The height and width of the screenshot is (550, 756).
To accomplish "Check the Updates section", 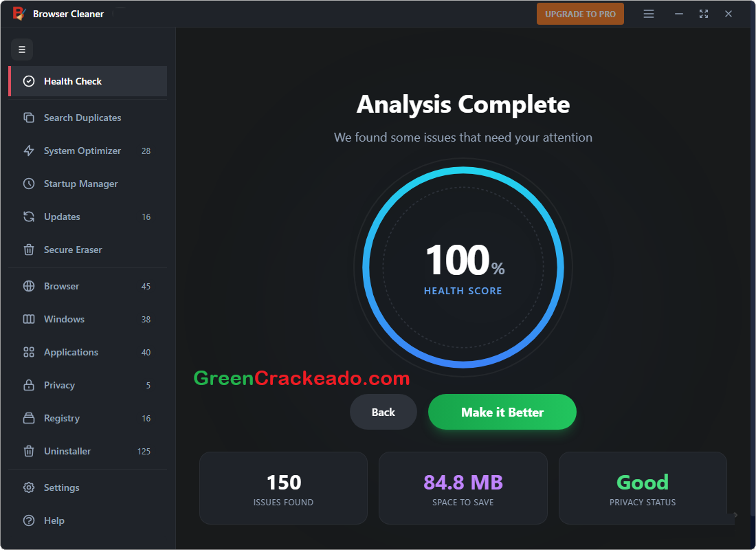I will click(x=62, y=217).
